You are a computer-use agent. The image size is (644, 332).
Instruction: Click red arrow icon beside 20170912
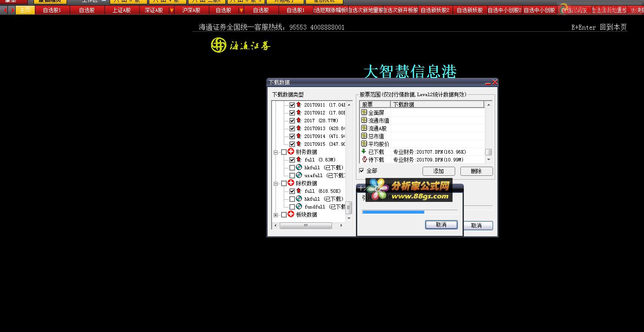click(299, 113)
